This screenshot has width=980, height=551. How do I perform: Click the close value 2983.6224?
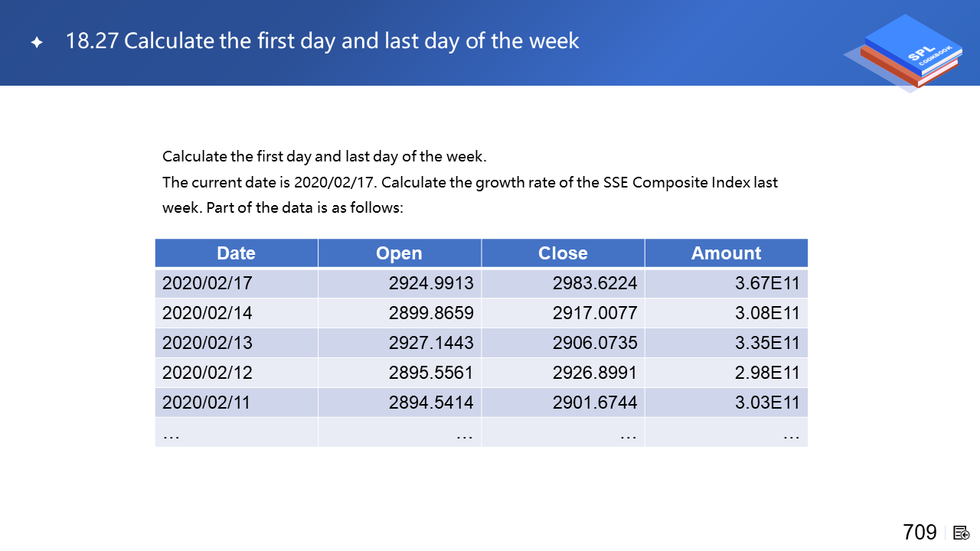[595, 284]
